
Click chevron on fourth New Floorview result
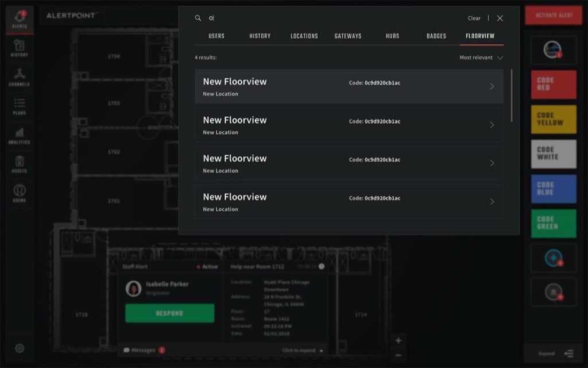pyautogui.click(x=492, y=202)
